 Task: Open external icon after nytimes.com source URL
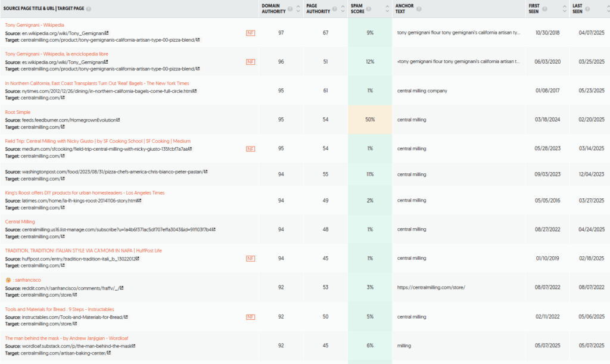[195, 91]
